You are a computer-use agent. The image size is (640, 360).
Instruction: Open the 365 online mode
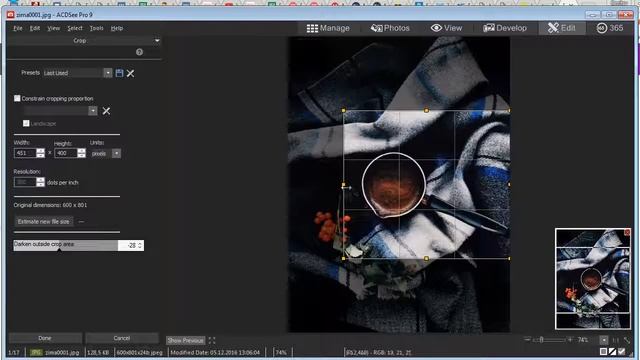tap(610, 28)
